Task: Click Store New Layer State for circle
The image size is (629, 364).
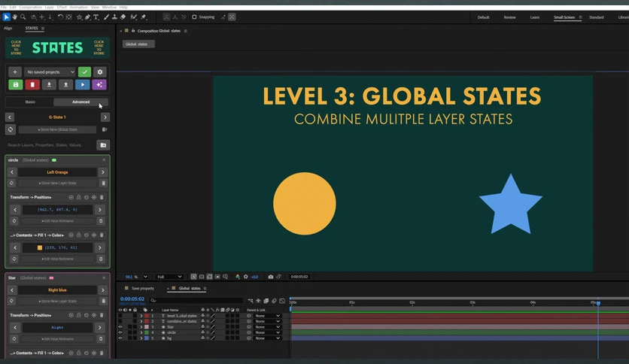Action: (57, 183)
